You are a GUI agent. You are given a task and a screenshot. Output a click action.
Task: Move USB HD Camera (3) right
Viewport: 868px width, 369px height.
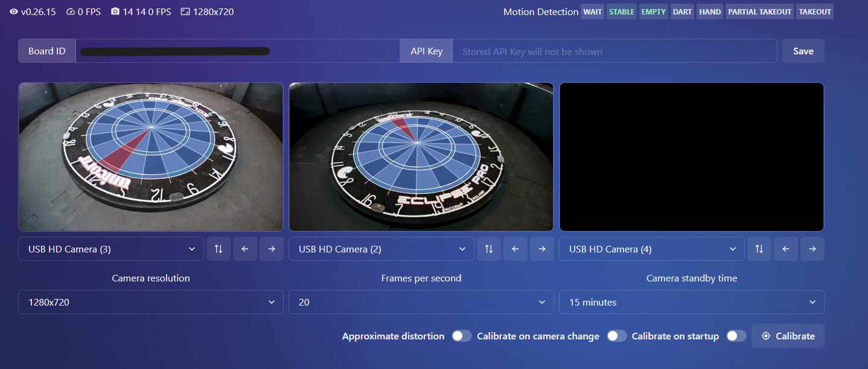272,249
